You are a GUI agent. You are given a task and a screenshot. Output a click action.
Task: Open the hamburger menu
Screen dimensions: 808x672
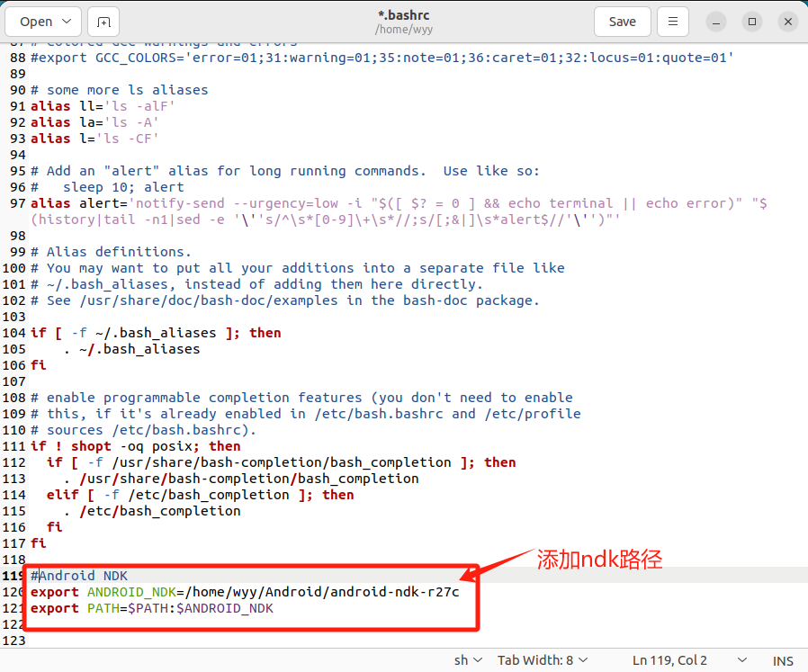pyautogui.click(x=673, y=22)
